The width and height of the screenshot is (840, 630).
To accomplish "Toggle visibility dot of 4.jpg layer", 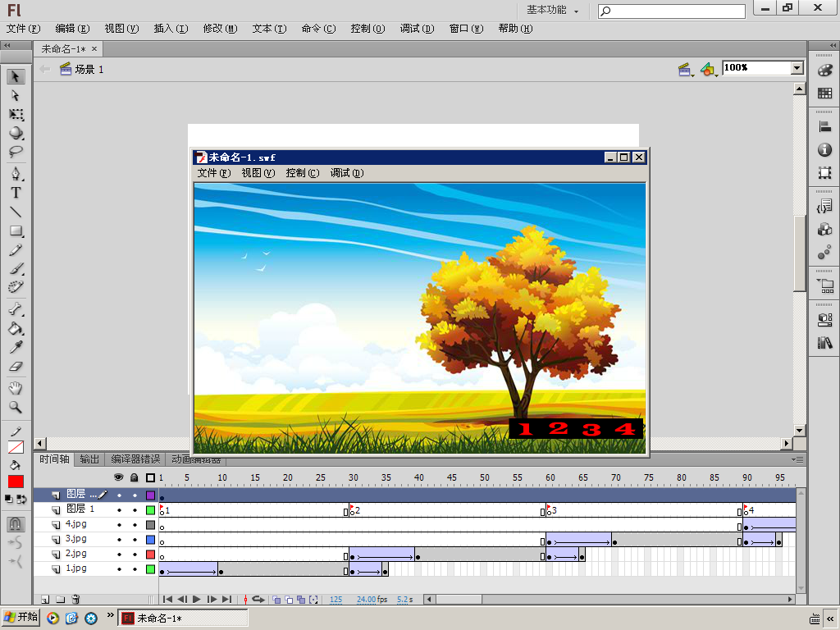I will [x=119, y=525].
